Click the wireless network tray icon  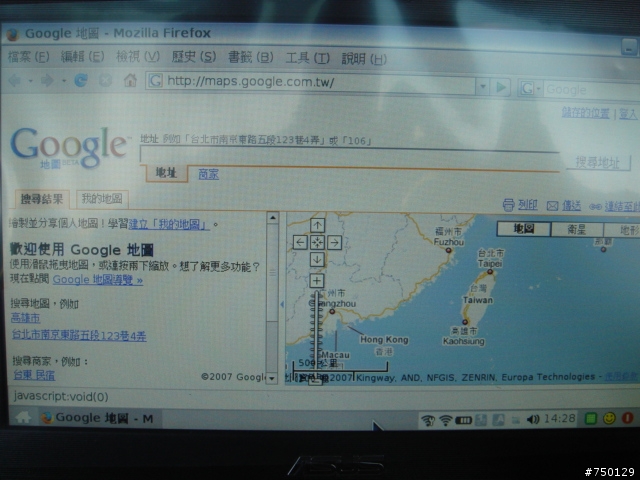coord(446,420)
